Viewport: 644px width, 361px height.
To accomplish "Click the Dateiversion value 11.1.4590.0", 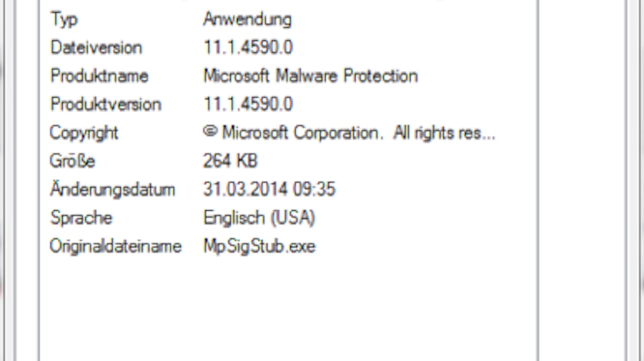I will coord(248,47).
